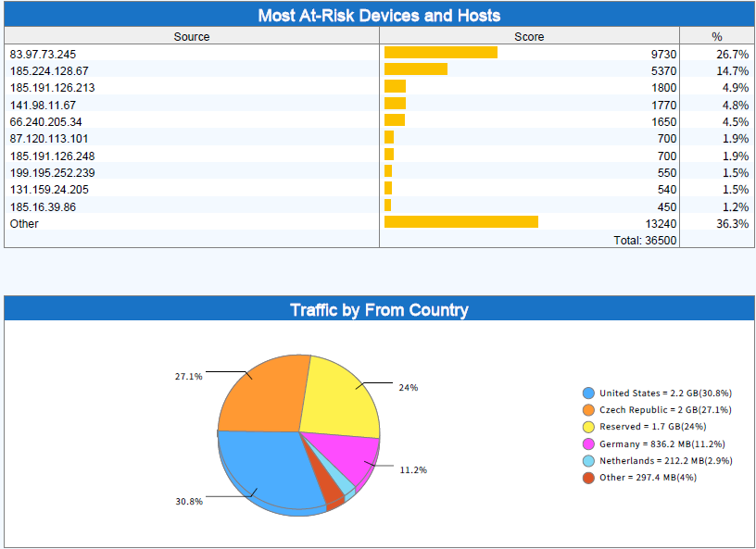The width and height of the screenshot is (756, 549).
Task: Select source IP 66.240.205.34
Action: pos(45,122)
